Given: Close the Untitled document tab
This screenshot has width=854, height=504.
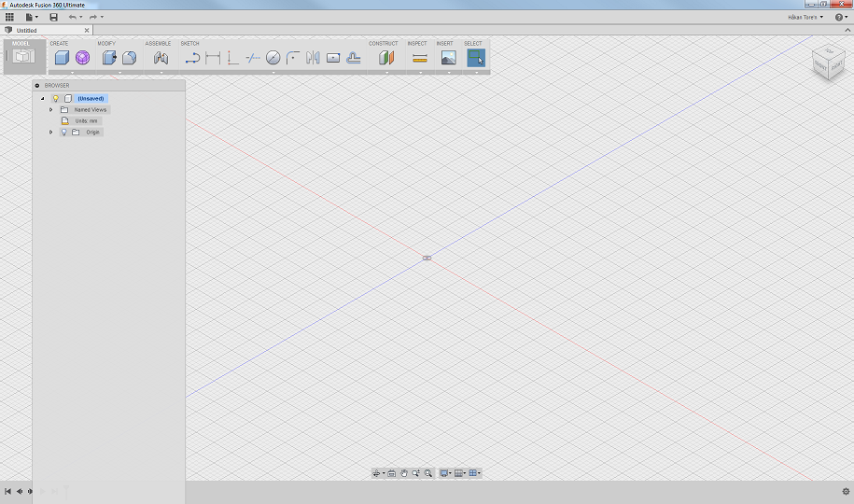Looking at the screenshot, I should coord(87,31).
